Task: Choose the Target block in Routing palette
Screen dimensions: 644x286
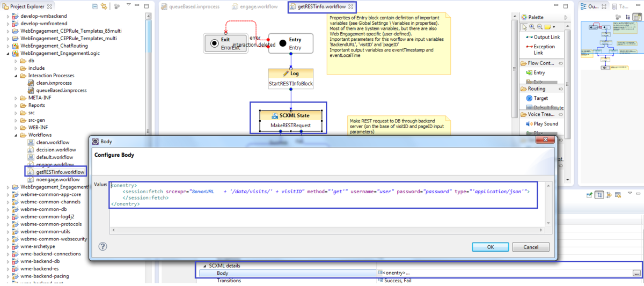Action: pos(537,98)
